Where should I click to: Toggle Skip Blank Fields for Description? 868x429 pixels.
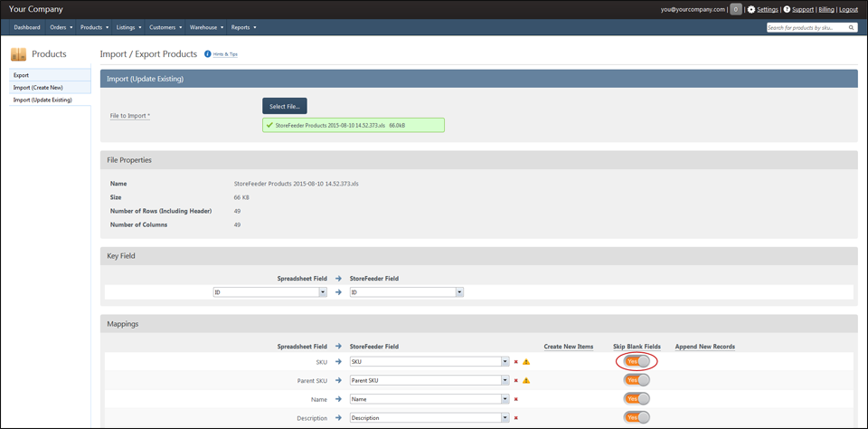pyautogui.click(x=637, y=417)
